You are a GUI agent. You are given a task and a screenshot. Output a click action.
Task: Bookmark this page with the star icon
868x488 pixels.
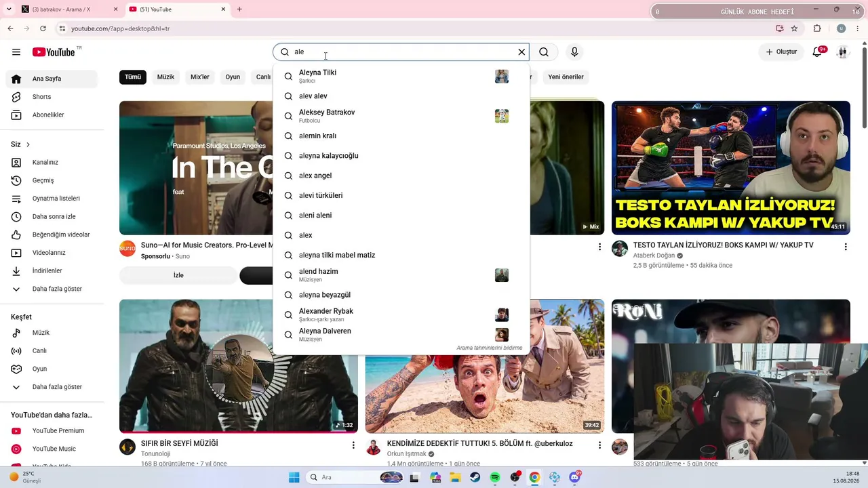pyautogui.click(x=794, y=28)
